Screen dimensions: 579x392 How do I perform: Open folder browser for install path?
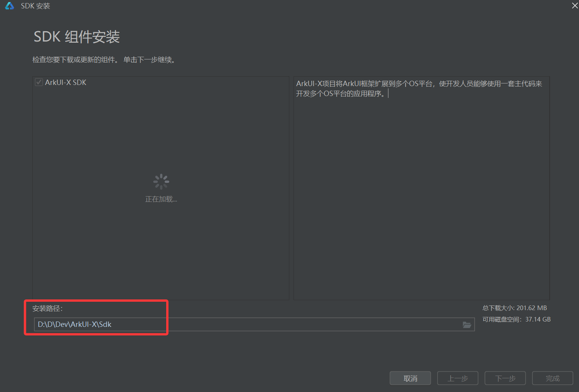pos(467,325)
